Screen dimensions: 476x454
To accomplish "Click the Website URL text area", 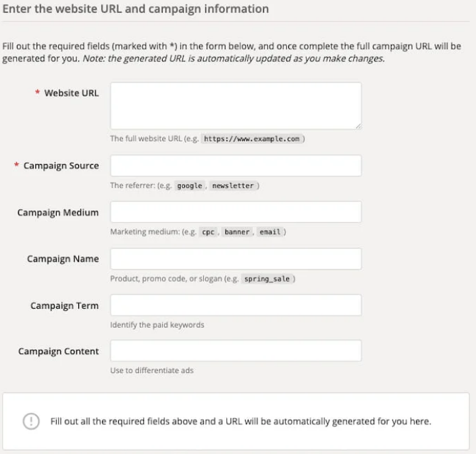I will pos(236,105).
